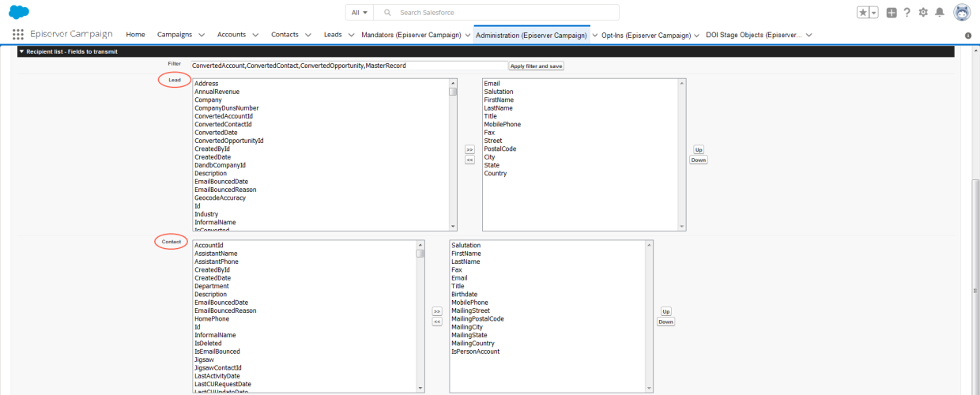Open the App Launcher grid icon
This screenshot has width=980, height=395.
(x=17, y=35)
